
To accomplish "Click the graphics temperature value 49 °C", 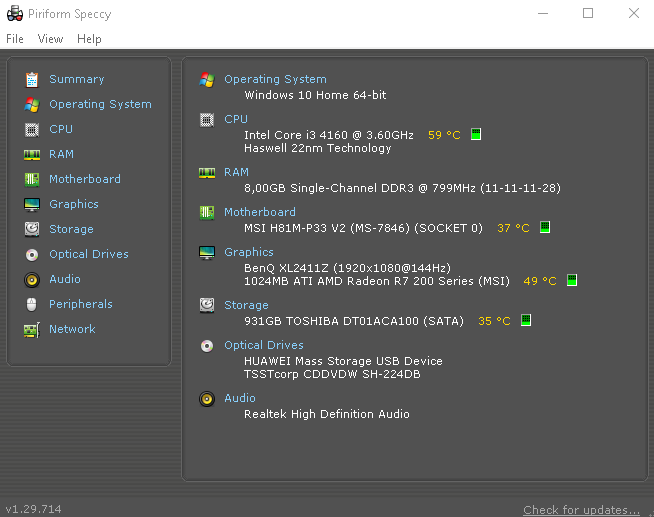I will click(540, 281).
